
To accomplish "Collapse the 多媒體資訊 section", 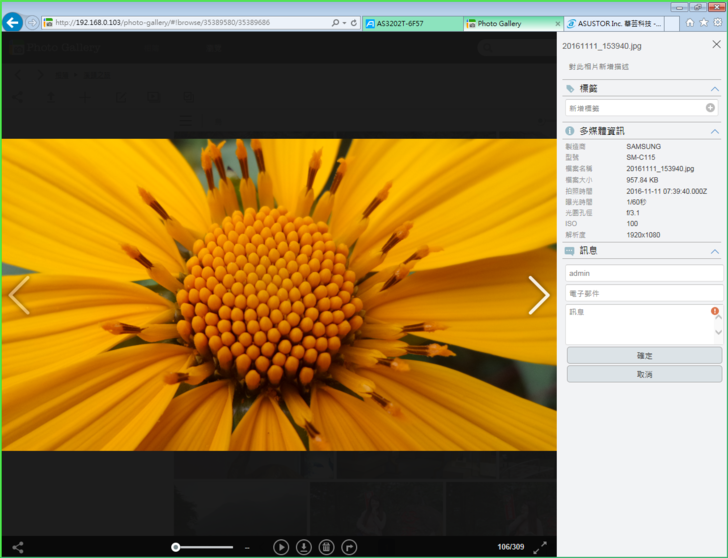I will pyautogui.click(x=714, y=131).
